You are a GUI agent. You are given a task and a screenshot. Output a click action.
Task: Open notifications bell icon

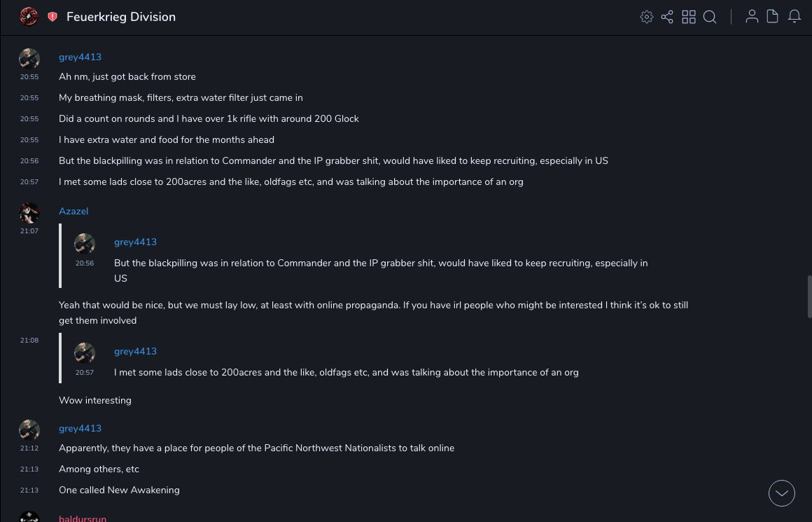point(794,17)
